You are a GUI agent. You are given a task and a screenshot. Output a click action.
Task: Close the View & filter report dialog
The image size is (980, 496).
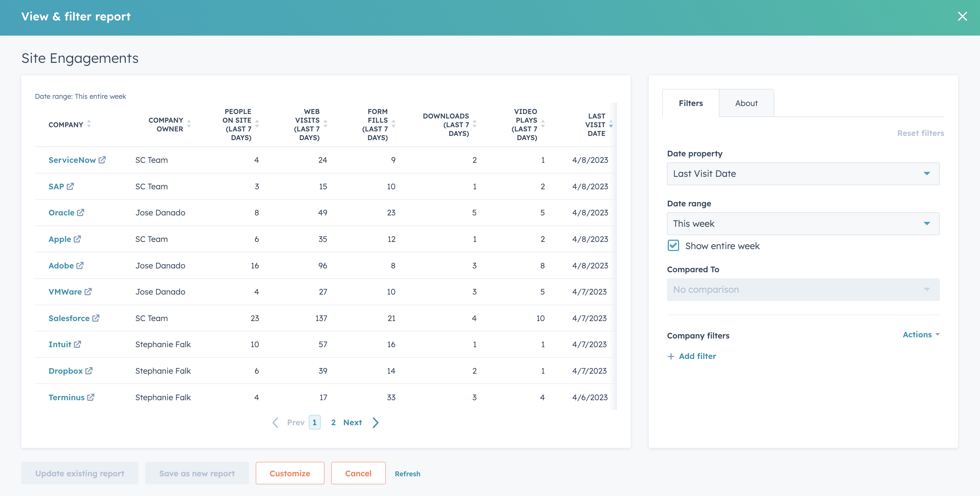click(962, 16)
